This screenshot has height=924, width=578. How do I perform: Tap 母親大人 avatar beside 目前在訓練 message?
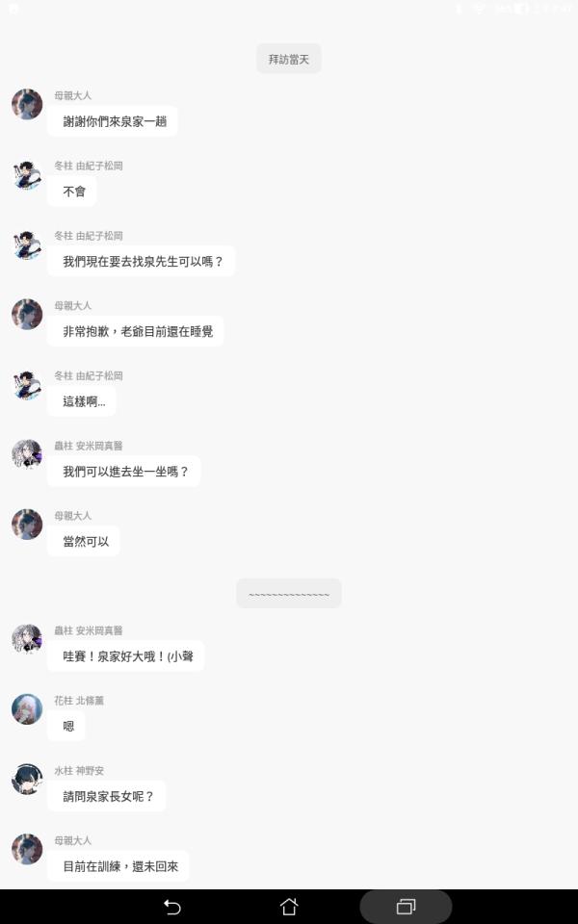[27, 849]
